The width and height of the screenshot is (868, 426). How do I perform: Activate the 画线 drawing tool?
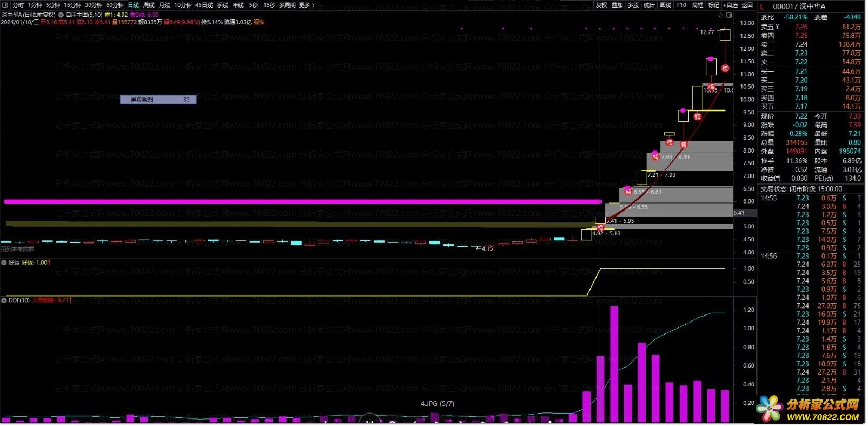666,5
